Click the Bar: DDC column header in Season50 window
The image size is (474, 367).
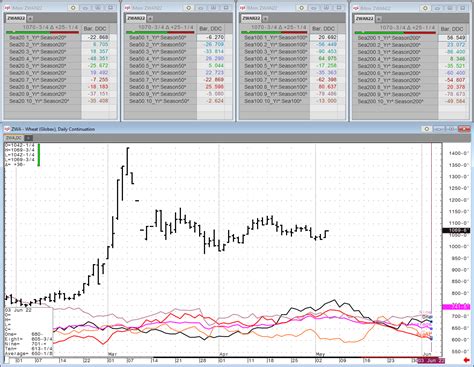pyautogui.click(x=211, y=29)
